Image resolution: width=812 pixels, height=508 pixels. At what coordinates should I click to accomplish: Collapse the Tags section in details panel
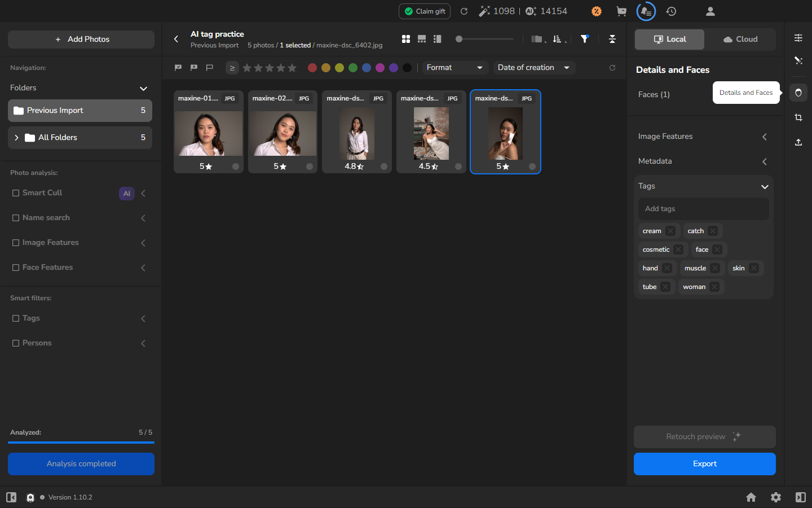click(x=765, y=187)
